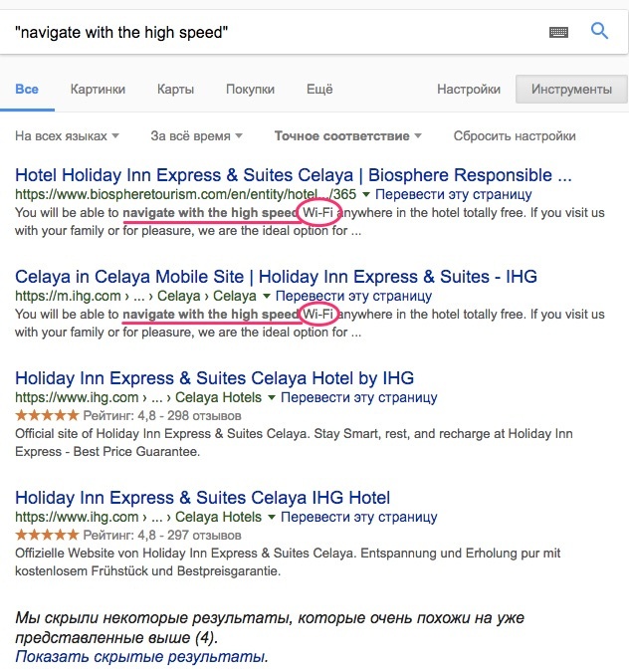Toggle the Инструменты button
This screenshot has height=672, width=629.
571,90
